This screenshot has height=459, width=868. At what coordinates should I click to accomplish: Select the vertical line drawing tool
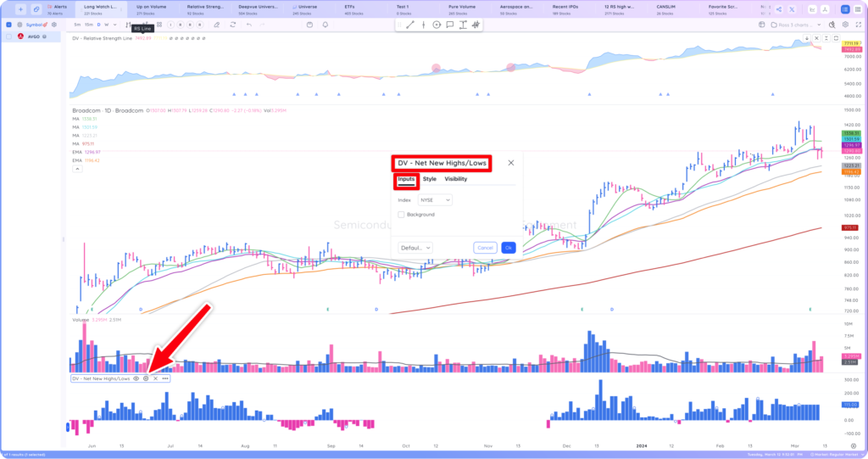(424, 25)
